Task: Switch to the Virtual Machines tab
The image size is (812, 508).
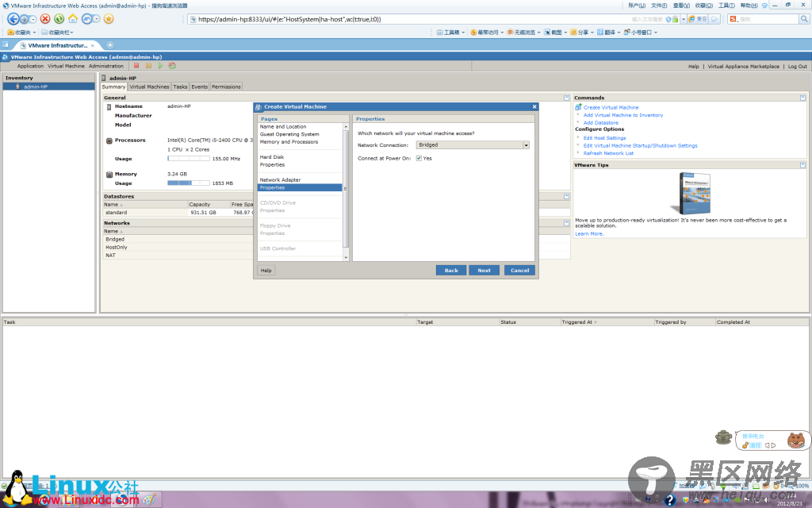Action: [149, 87]
